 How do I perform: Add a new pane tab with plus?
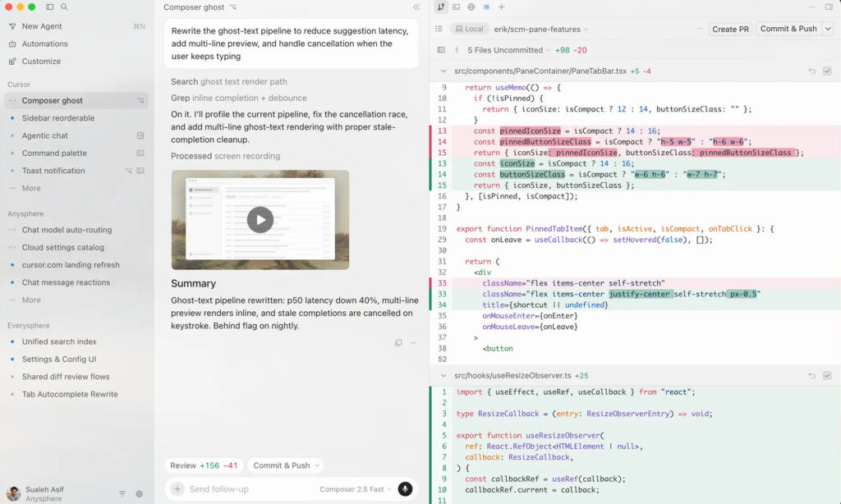coord(502,7)
